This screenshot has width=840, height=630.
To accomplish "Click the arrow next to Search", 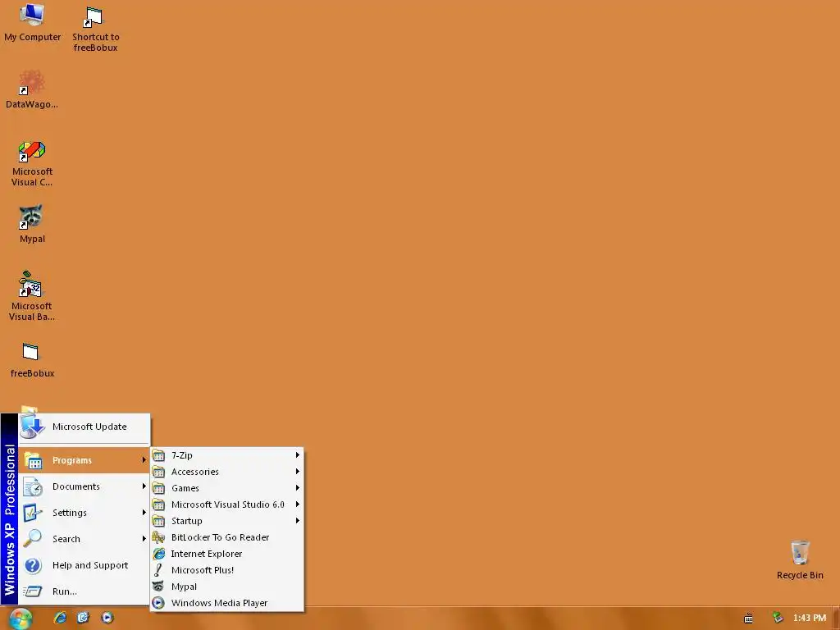I will tap(144, 538).
